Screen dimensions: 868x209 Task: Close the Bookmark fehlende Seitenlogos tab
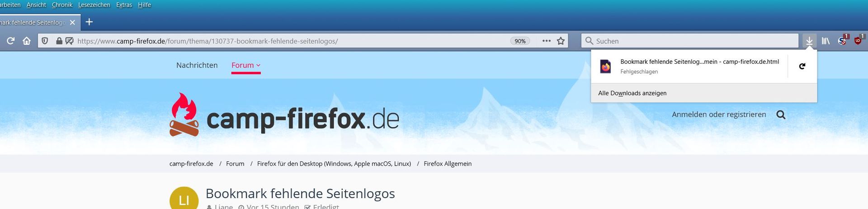coord(72,22)
